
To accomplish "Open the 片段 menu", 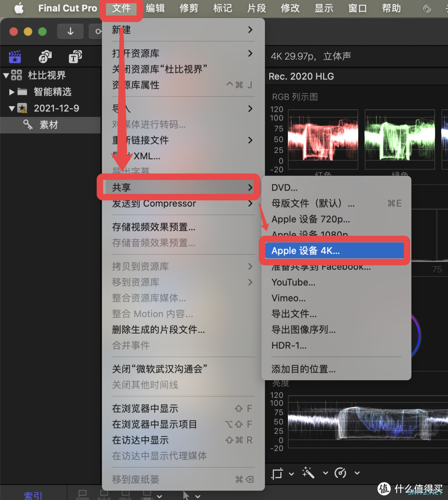I will tap(256, 8).
